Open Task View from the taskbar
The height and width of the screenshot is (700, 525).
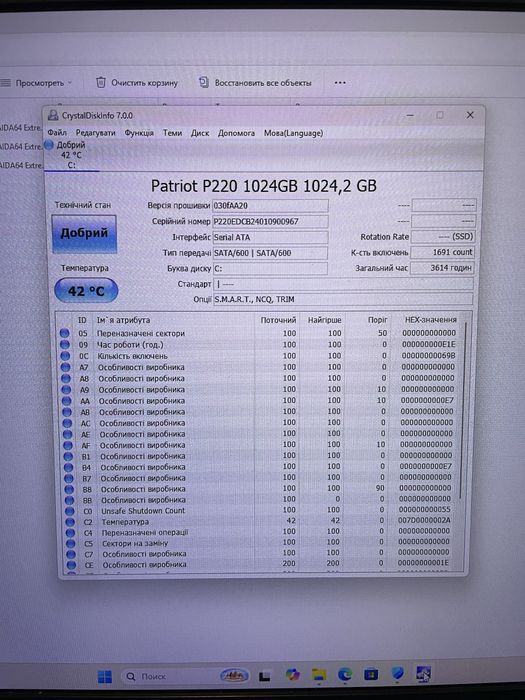click(265, 676)
